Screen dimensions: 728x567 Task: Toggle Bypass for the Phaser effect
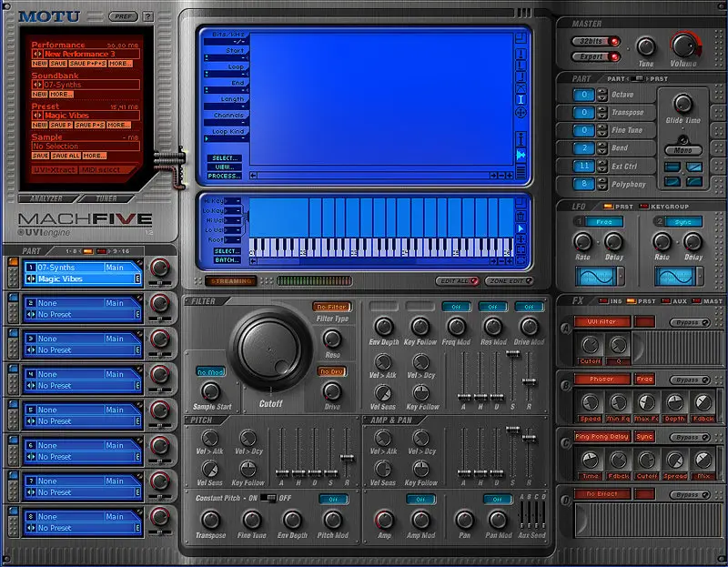click(690, 380)
